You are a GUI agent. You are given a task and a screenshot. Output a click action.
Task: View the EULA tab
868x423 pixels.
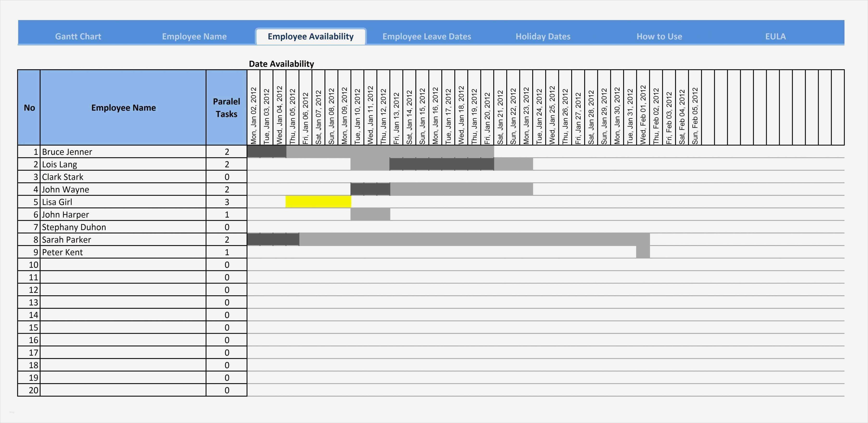point(775,36)
